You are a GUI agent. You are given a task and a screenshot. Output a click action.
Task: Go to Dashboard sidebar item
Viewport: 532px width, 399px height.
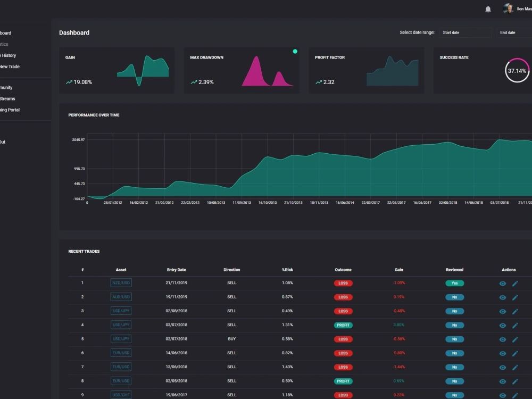tap(5, 33)
